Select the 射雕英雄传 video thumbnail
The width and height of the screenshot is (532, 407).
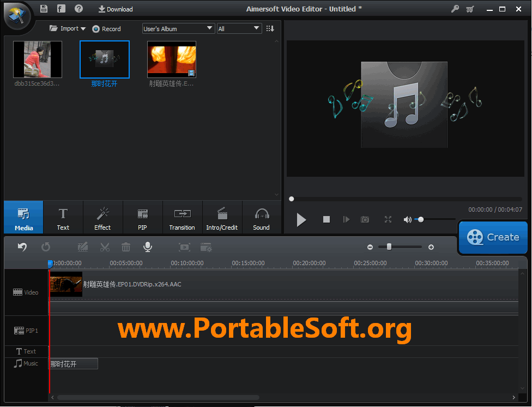172,59
